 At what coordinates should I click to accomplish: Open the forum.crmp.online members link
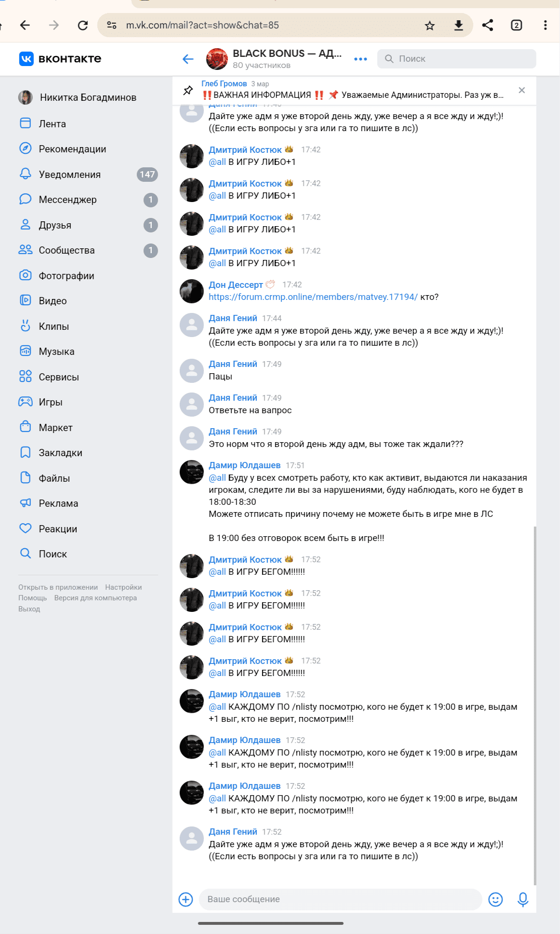(313, 297)
